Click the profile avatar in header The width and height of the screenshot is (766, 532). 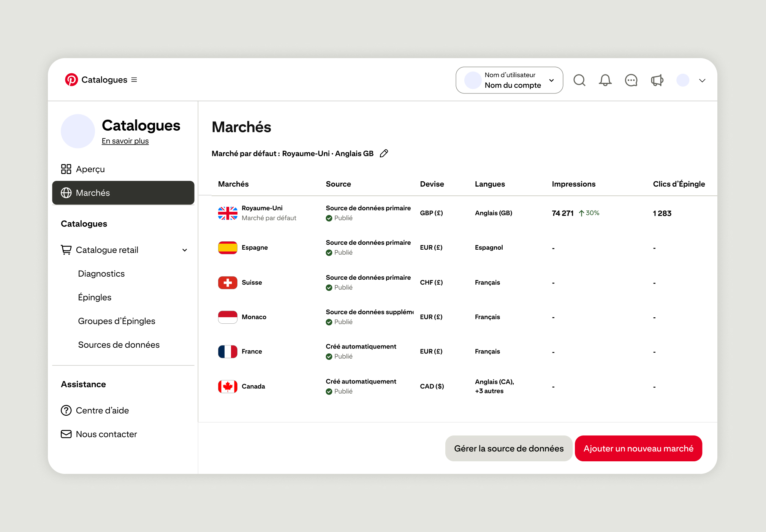[683, 80]
